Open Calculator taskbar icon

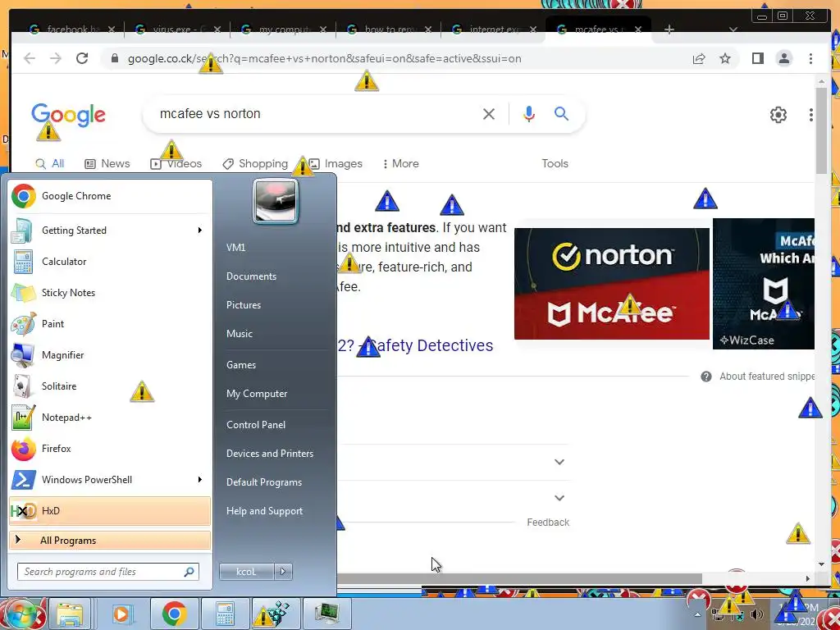225,614
